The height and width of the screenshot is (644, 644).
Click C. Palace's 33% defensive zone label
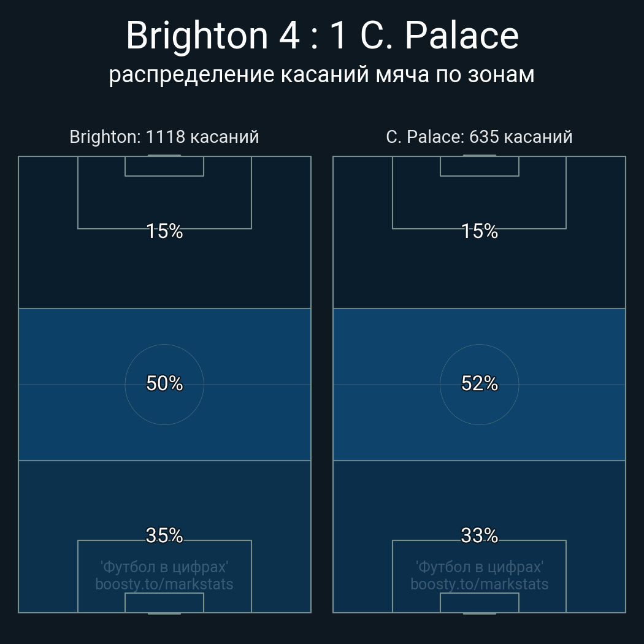(x=479, y=536)
